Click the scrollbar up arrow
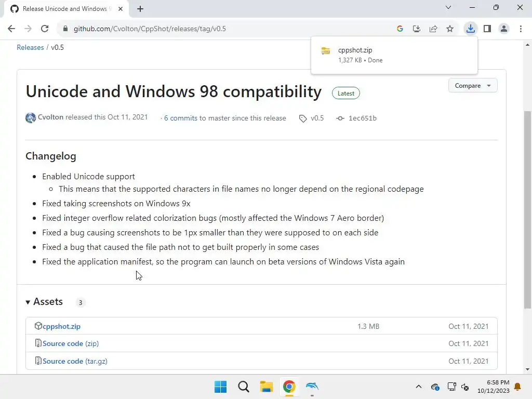Screen dimensions: 532x399 527,45
